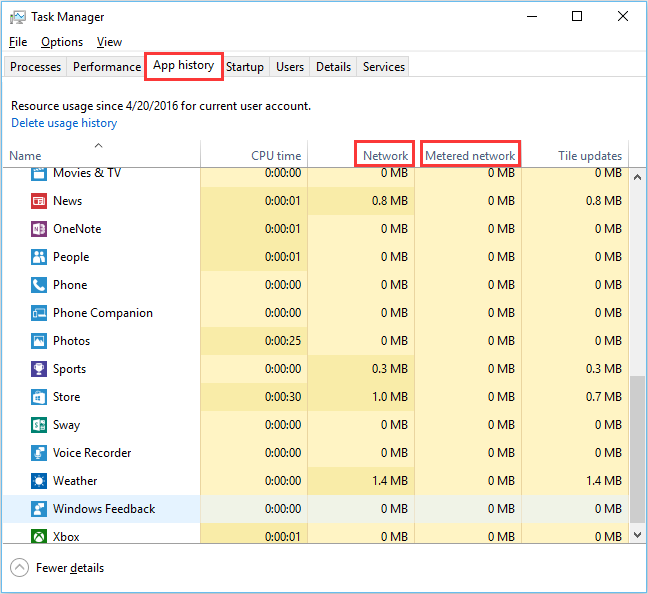Click the Voice Recorder microphone icon

(39, 453)
